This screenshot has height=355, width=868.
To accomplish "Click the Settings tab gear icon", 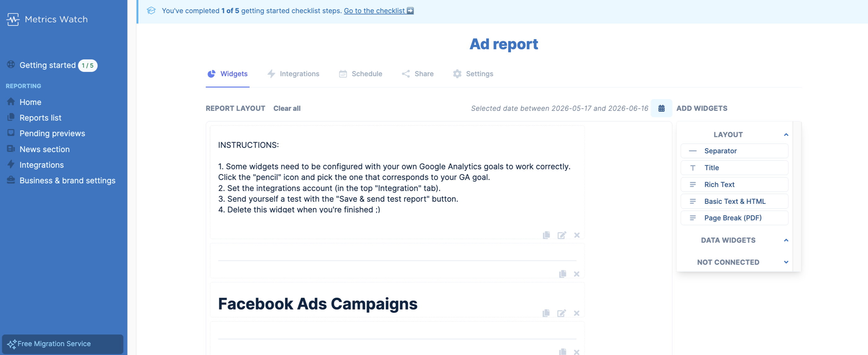I will [457, 74].
